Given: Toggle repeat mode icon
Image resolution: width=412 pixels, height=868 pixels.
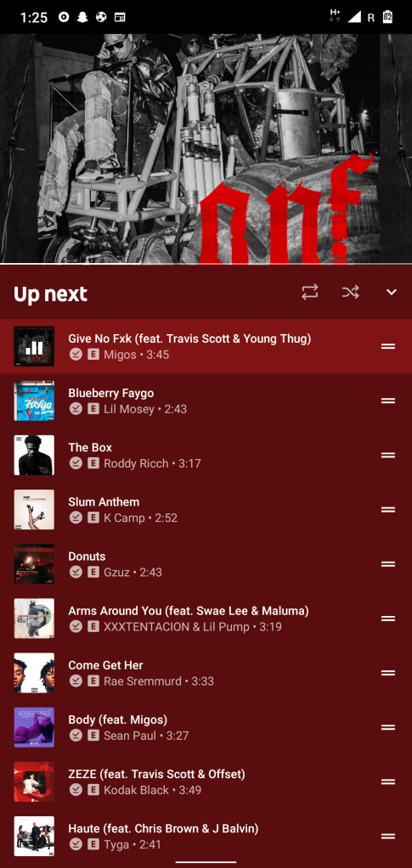Looking at the screenshot, I should coord(310,292).
